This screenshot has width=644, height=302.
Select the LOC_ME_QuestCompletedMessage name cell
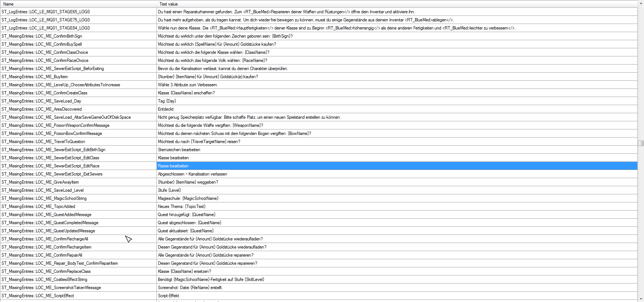point(78,223)
